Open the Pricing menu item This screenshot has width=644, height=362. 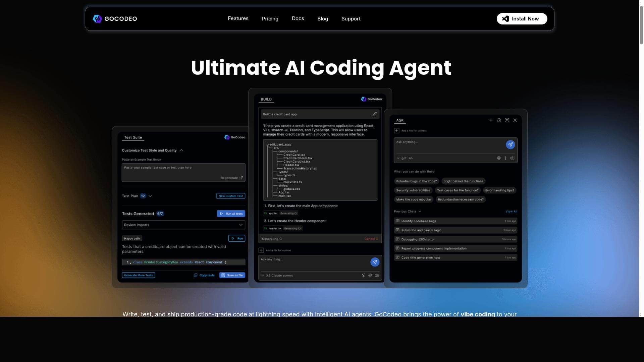pyautogui.click(x=270, y=19)
